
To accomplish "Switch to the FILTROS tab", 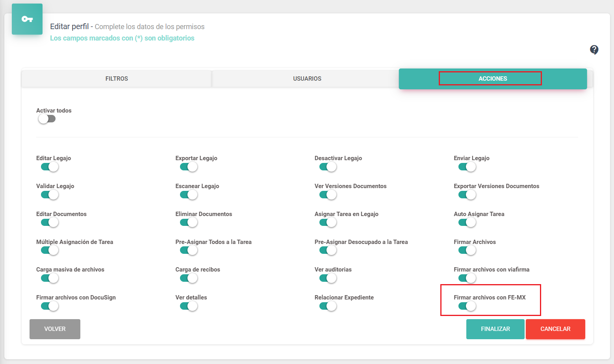I will point(117,79).
